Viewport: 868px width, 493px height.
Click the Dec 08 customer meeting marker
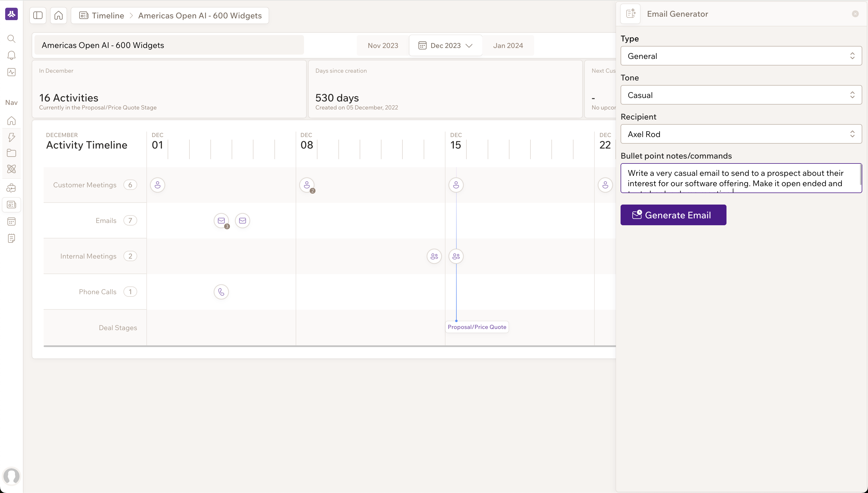tap(307, 185)
